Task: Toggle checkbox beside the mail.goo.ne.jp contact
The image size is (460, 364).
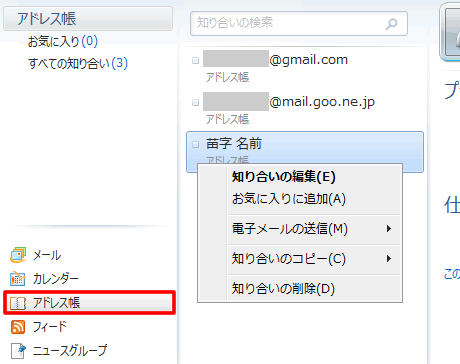Action: tap(196, 102)
